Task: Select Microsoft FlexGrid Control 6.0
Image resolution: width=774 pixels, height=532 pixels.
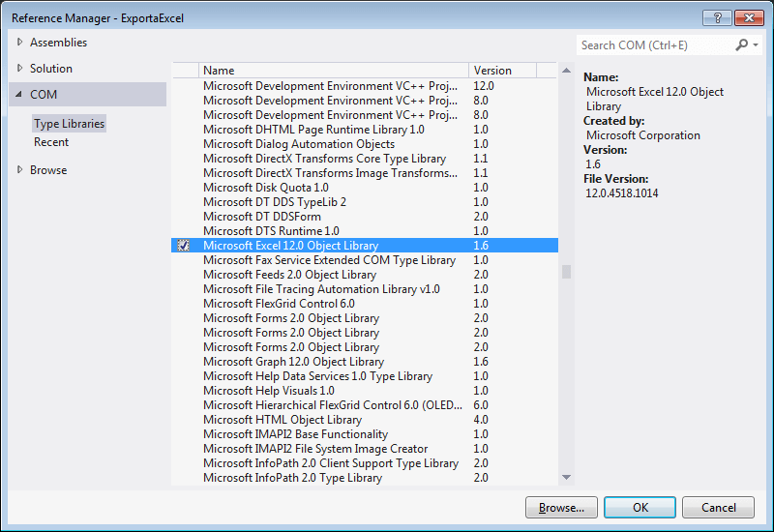Action: [365, 304]
